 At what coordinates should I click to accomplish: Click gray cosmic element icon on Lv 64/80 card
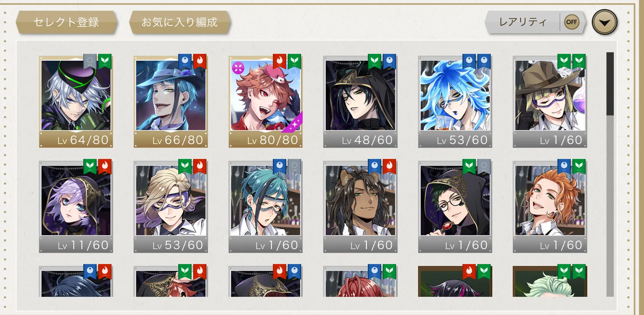90,61
